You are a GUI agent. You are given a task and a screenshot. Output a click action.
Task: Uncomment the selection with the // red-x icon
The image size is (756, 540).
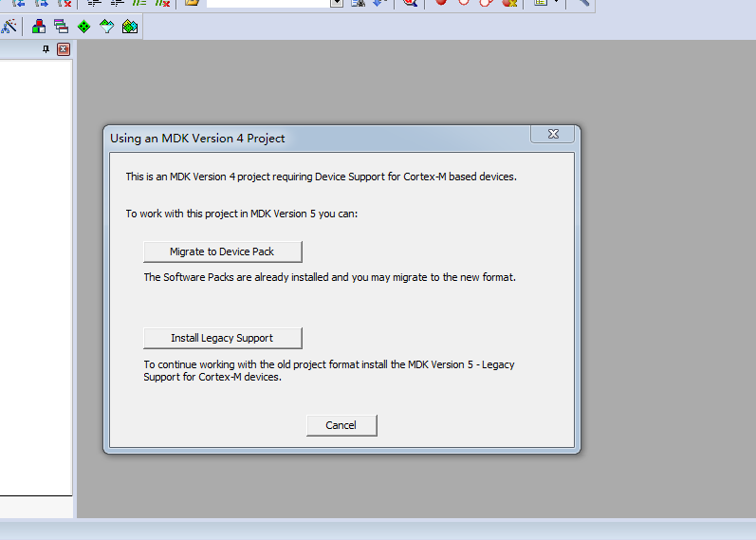162,3
